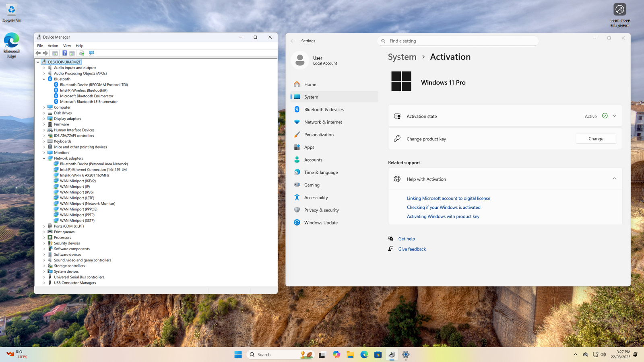644x362 pixels.
Task: Open Linking Microsoft account to digital license
Action: (x=448, y=198)
